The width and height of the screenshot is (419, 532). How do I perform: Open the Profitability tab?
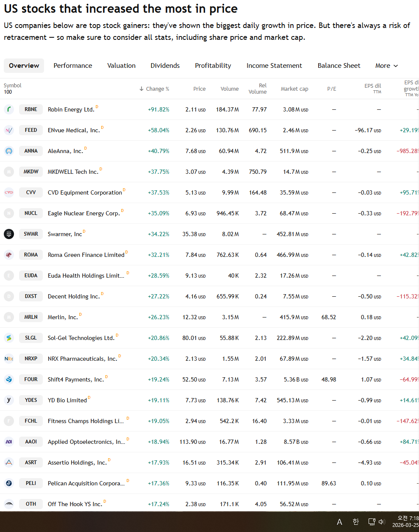pyautogui.click(x=213, y=66)
